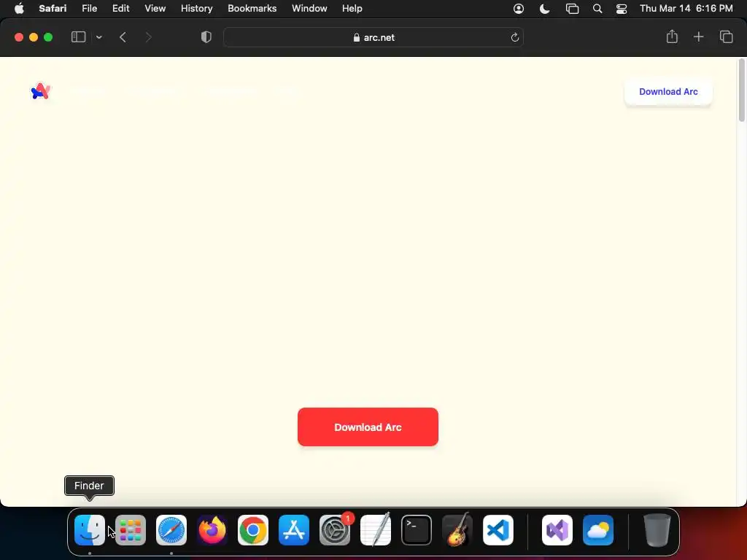Toggle Do Not Disturb moon icon

coord(544,9)
